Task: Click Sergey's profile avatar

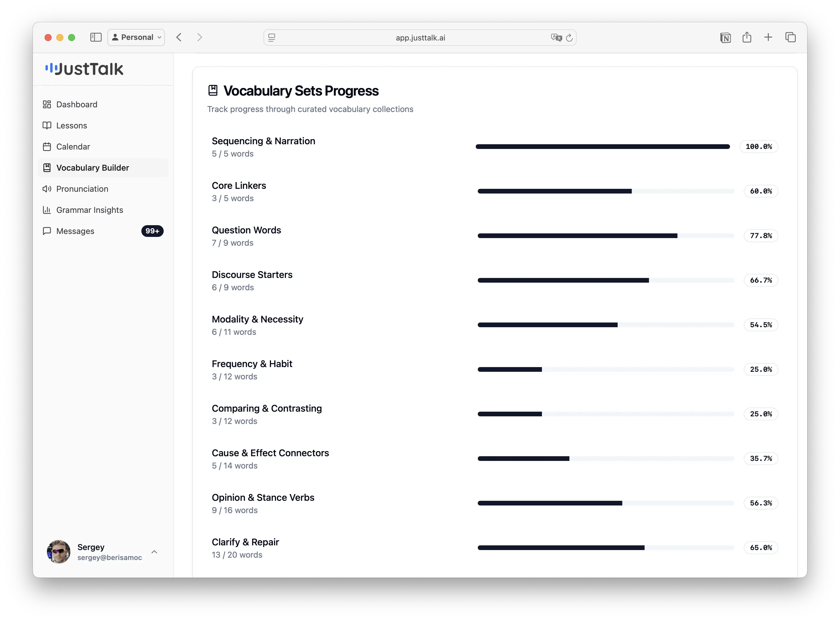Action: pyautogui.click(x=58, y=552)
